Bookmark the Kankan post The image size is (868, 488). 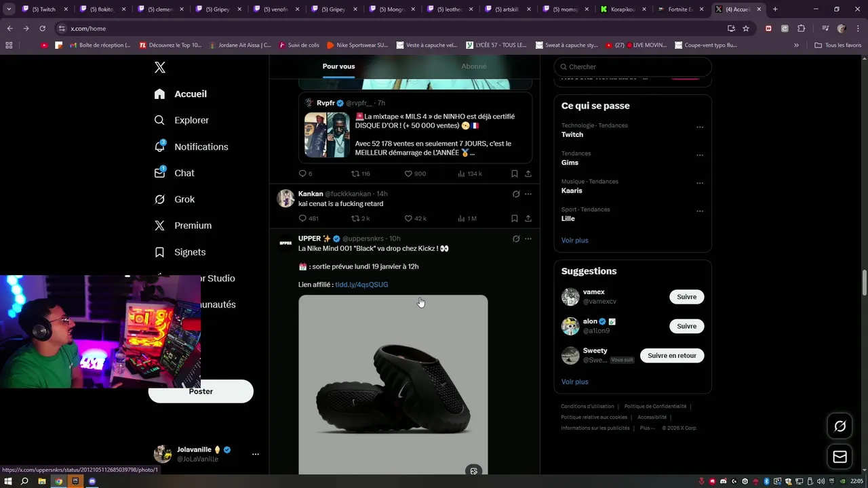tap(514, 218)
